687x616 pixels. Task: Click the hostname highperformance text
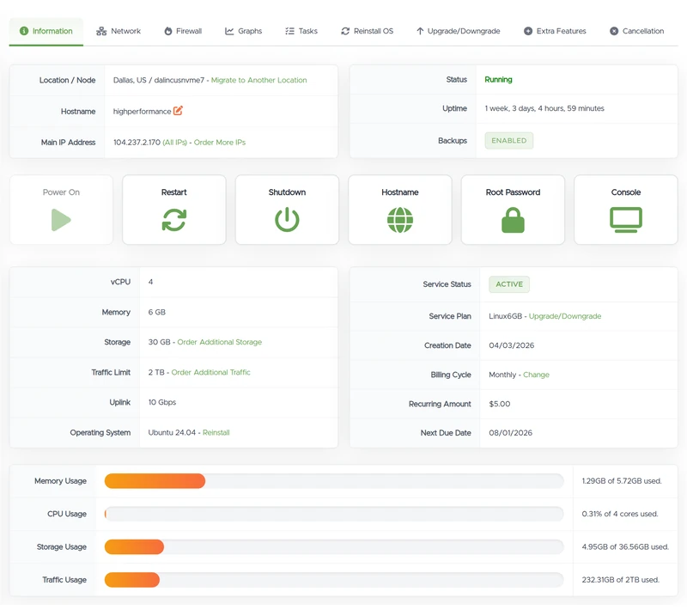(142, 112)
